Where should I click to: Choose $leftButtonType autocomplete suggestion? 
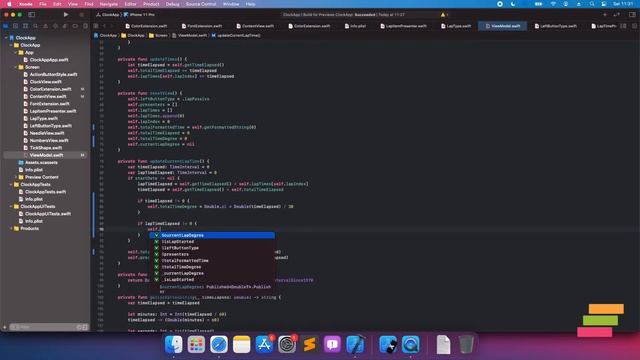pyautogui.click(x=212, y=248)
